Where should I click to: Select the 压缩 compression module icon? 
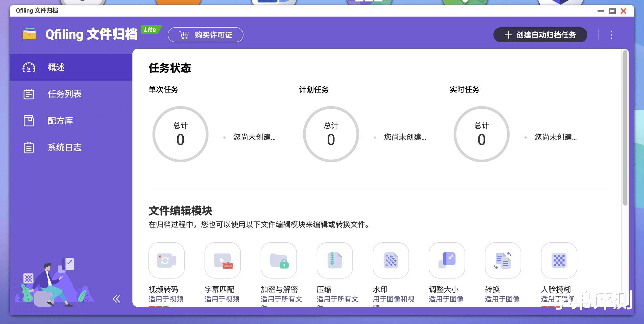click(x=335, y=260)
